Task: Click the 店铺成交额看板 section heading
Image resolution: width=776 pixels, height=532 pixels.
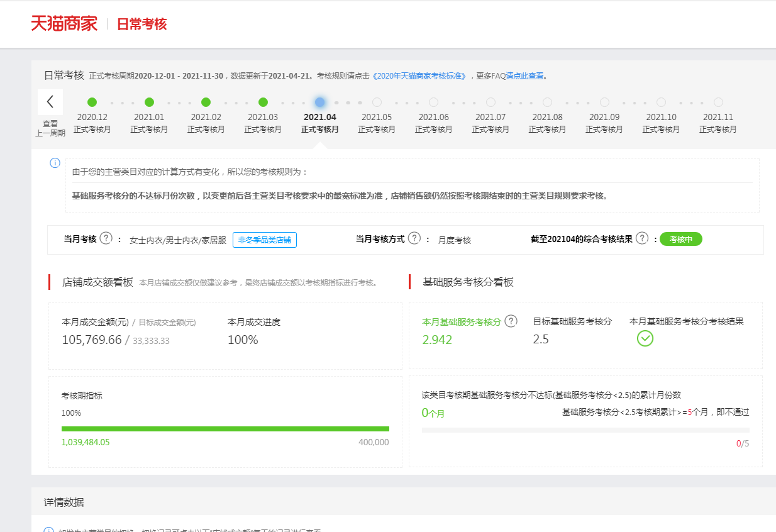Action: point(97,282)
